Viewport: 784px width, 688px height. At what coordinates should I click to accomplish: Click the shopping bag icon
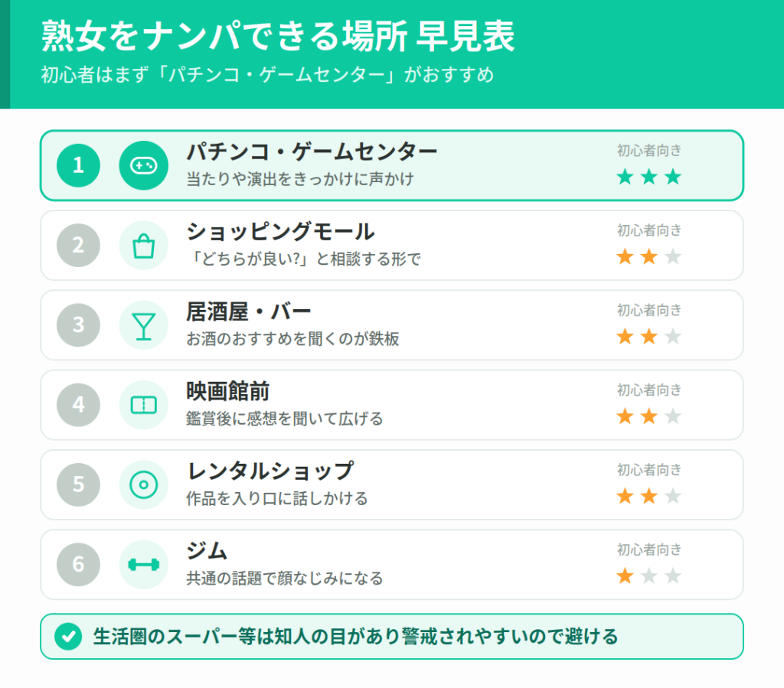[x=143, y=246]
